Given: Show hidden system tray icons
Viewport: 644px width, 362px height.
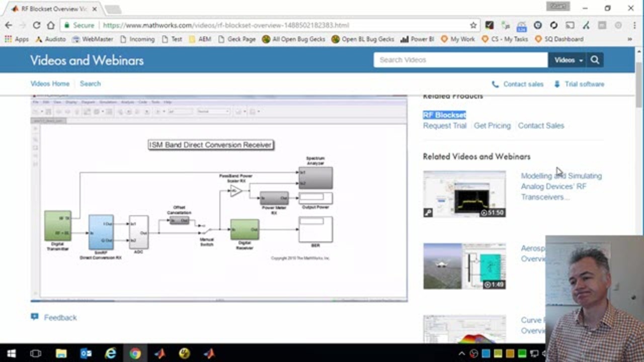Looking at the screenshot, I should (x=461, y=353).
